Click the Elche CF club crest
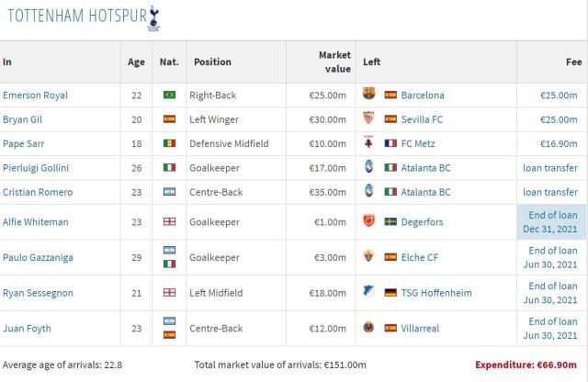This screenshot has width=588, height=382. pyautogui.click(x=369, y=257)
